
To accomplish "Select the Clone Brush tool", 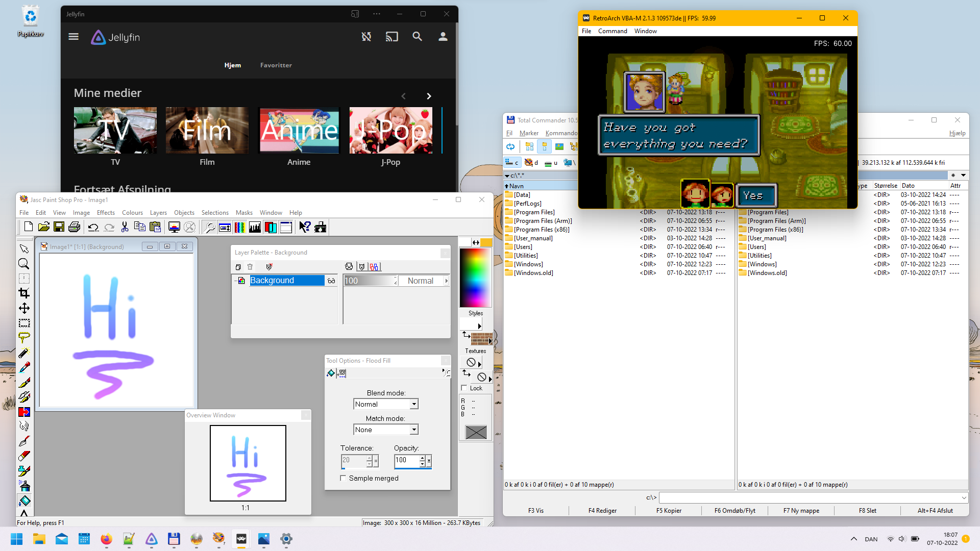I will 24,397.
